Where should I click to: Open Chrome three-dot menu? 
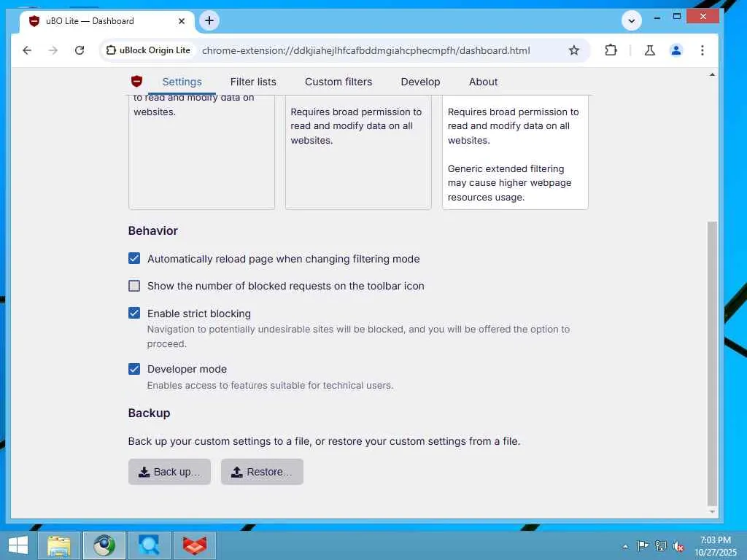click(x=703, y=50)
